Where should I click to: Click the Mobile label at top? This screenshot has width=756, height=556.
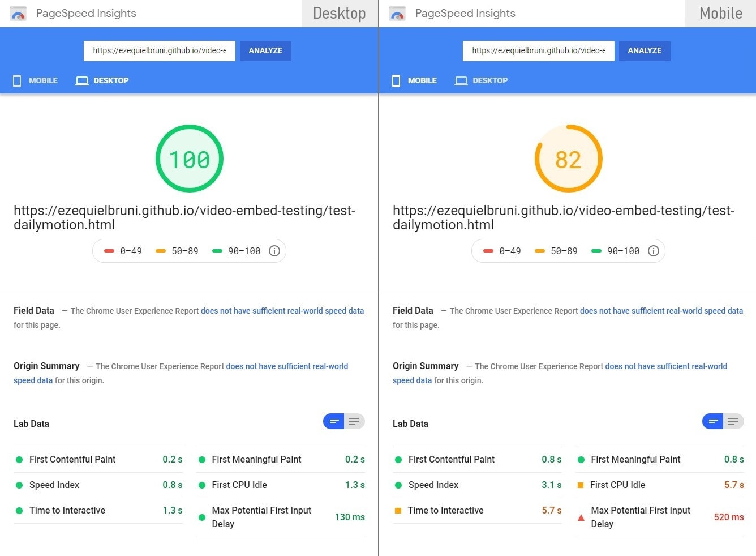click(720, 13)
